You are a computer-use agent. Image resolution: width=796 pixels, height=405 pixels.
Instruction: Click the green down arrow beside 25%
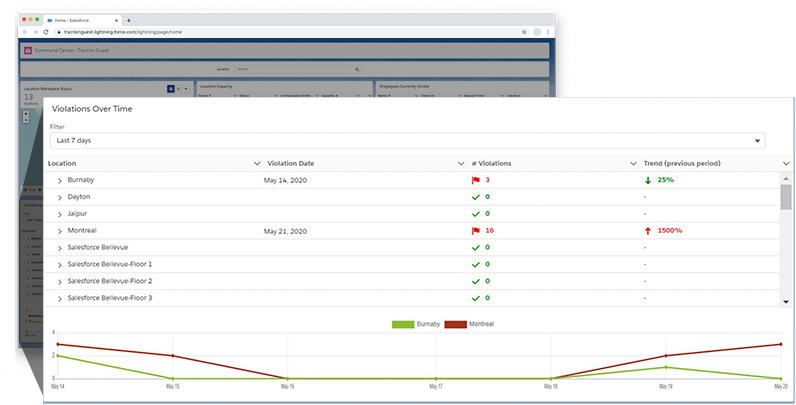pos(648,180)
